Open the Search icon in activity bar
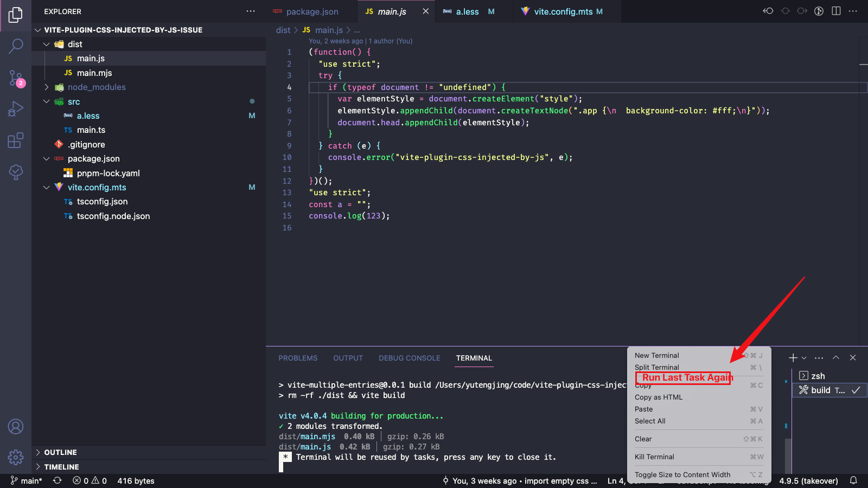This screenshot has width=868, height=488. click(16, 46)
